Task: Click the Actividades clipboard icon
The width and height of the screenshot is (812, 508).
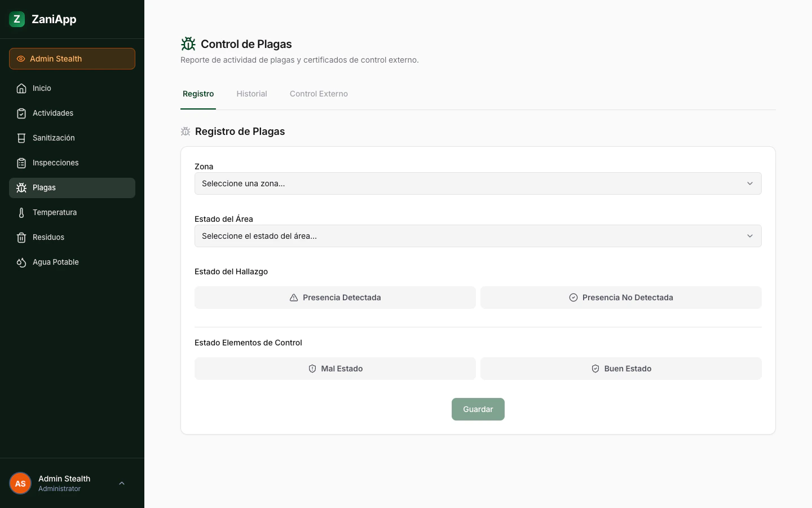Action: pyautogui.click(x=21, y=113)
